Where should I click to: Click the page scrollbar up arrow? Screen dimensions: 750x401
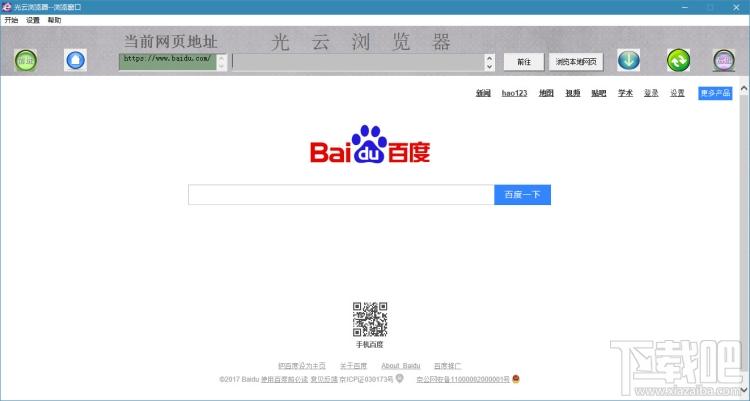click(x=744, y=89)
